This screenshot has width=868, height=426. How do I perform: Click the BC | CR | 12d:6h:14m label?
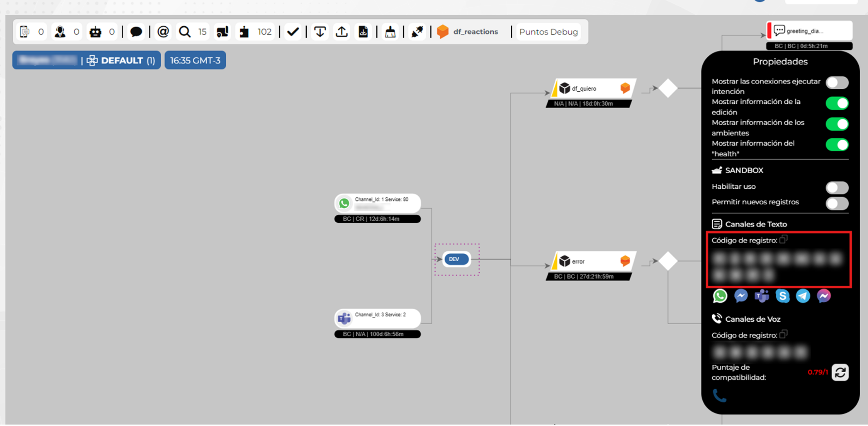[x=378, y=219]
